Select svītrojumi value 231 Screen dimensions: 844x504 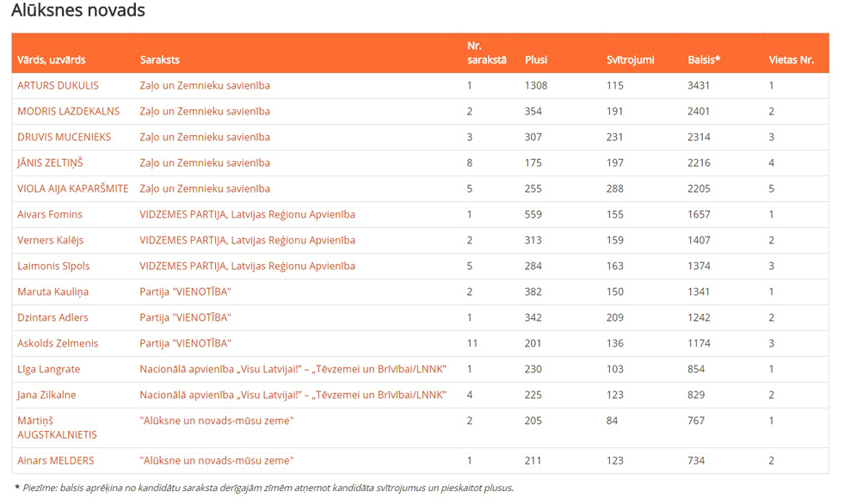[x=614, y=137]
